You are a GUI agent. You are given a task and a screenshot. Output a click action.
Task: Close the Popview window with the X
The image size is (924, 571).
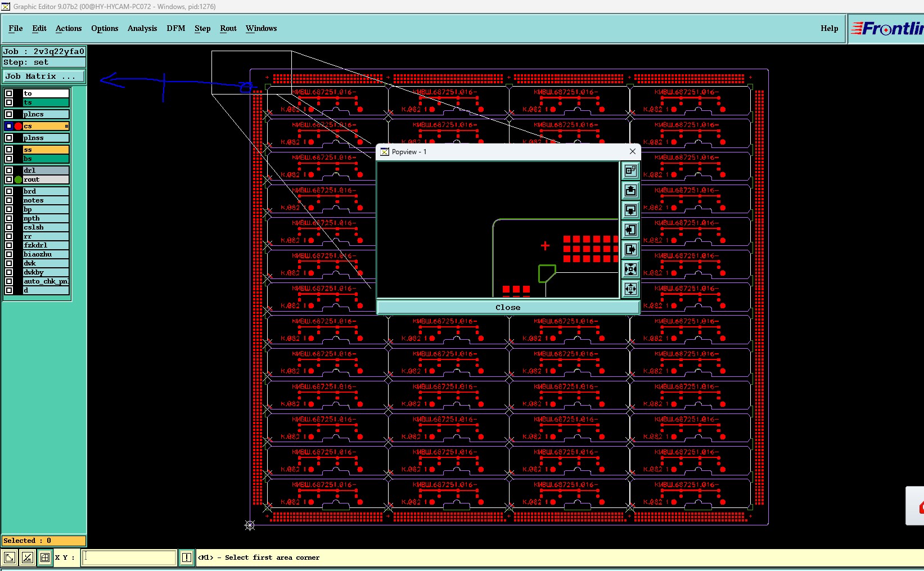click(x=633, y=151)
